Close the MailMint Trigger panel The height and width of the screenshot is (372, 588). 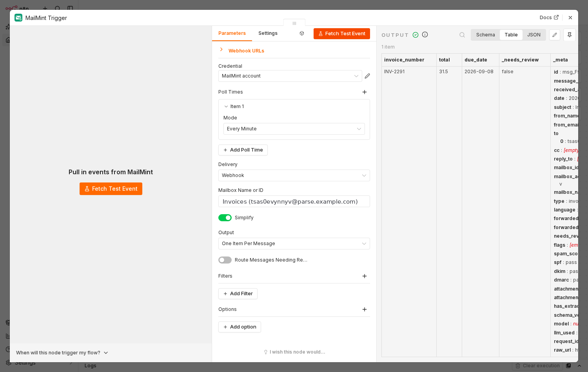(570, 18)
